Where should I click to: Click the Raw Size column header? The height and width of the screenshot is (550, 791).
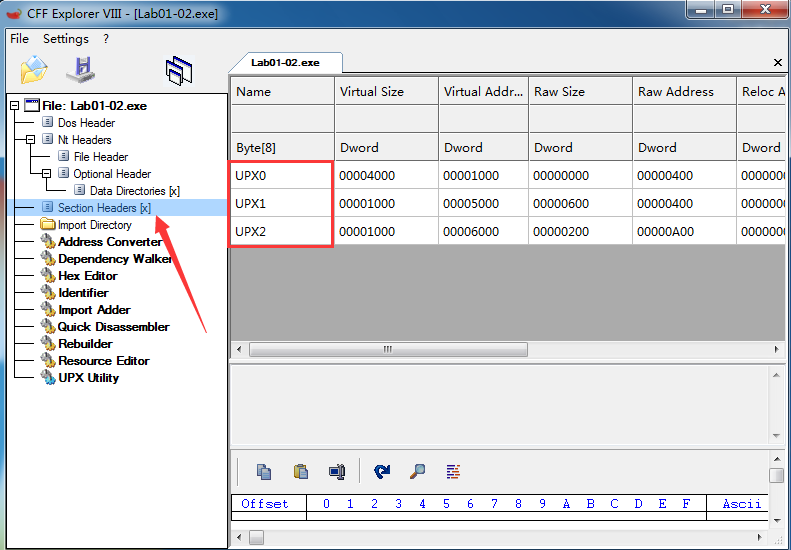[580, 91]
